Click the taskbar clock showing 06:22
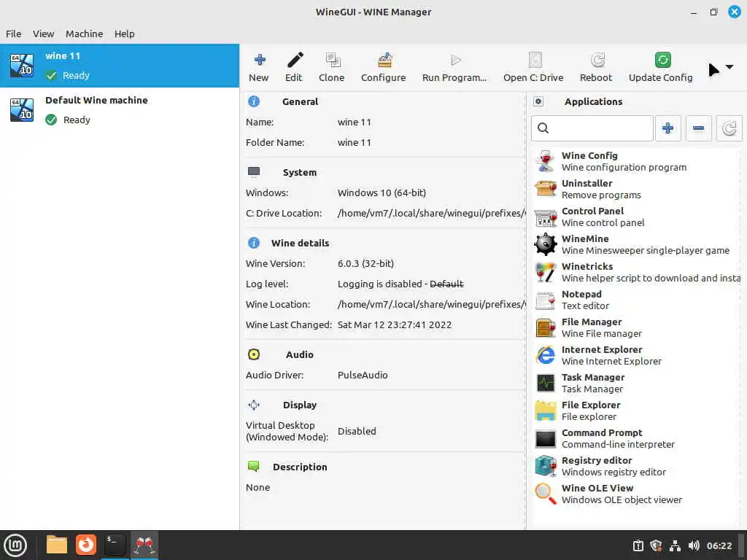This screenshot has width=747, height=560. coord(719,545)
